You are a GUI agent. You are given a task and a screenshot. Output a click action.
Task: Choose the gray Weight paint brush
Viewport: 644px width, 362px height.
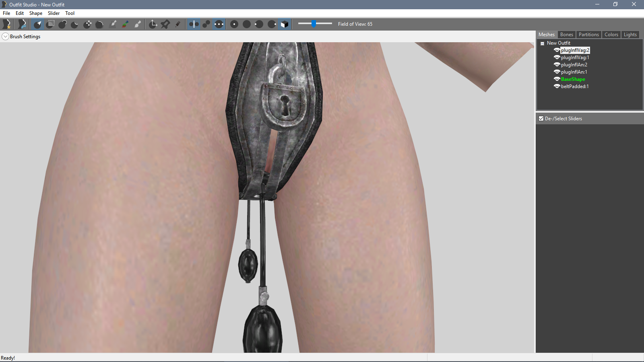tap(113, 24)
